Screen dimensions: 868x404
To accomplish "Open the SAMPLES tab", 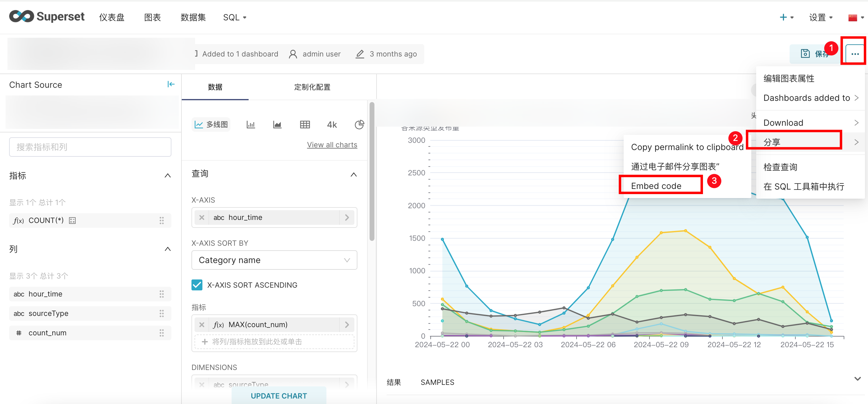I will click(x=437, y=382).
